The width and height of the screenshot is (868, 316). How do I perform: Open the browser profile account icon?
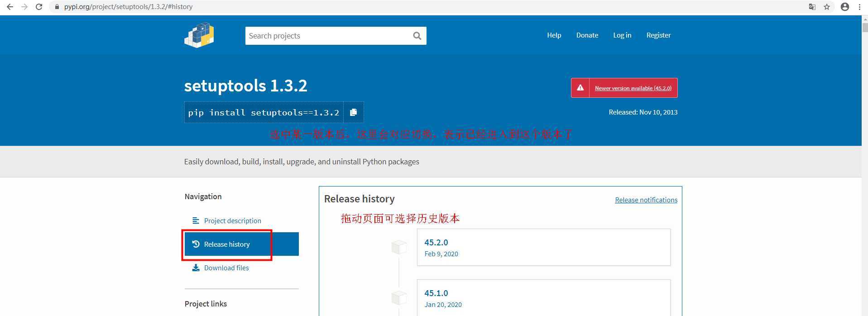coord(845,7)
